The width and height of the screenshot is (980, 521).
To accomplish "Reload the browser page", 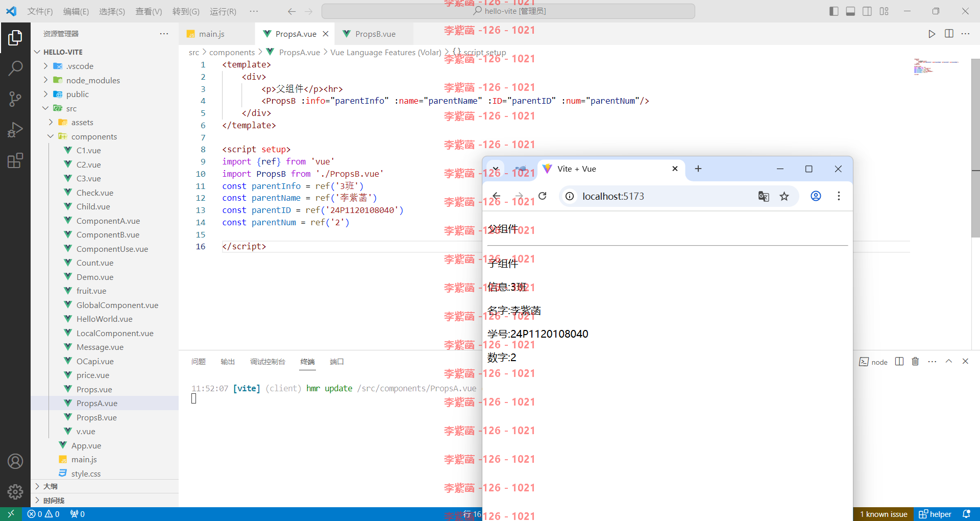I will tap(543, 196).
